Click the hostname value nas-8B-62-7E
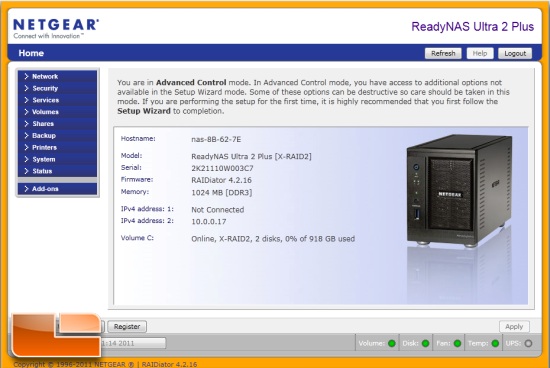This screenshot has width=550, height=368. click(x=216, y=139)
